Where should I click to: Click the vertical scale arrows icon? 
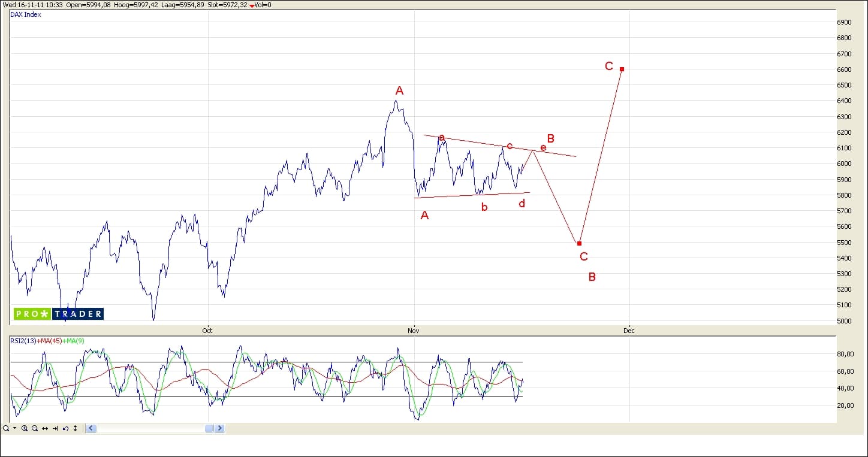pos(75,428)
